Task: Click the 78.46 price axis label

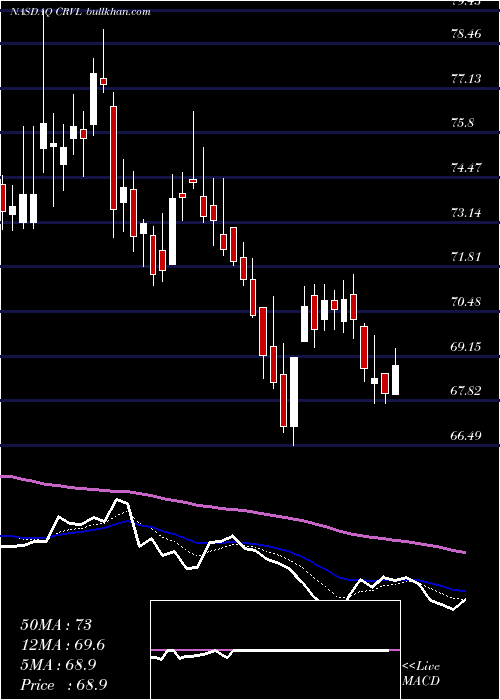Action: [467, 33]
